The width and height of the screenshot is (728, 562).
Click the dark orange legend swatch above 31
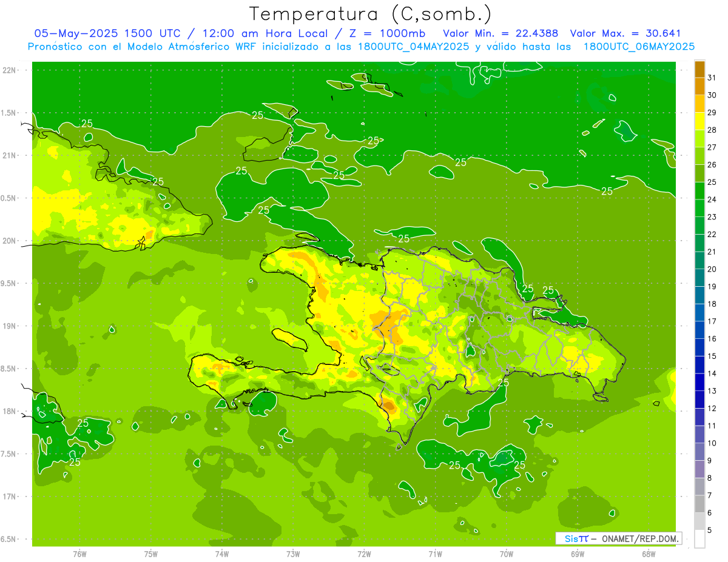click(x=699, y=69)
